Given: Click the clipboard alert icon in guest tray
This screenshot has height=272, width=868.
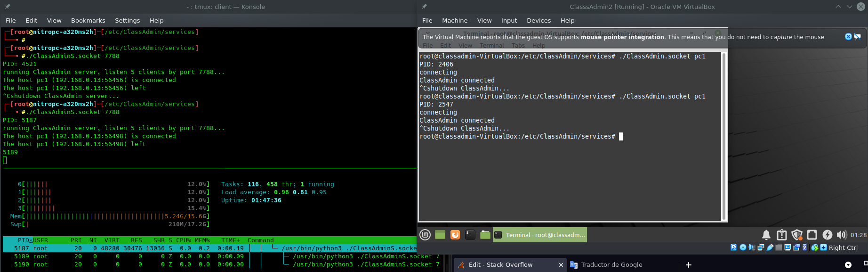Looking at the screenshot, I should tap(781, 235).
